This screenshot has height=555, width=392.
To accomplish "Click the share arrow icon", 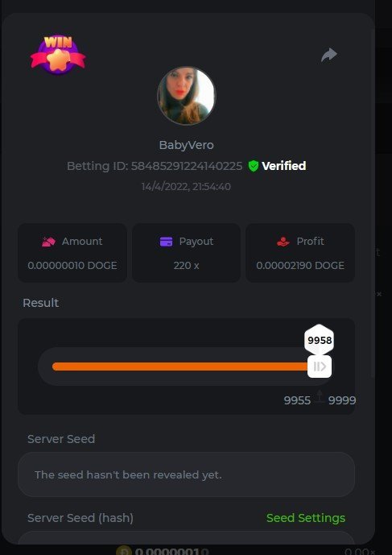I will (x=329, y=56).
